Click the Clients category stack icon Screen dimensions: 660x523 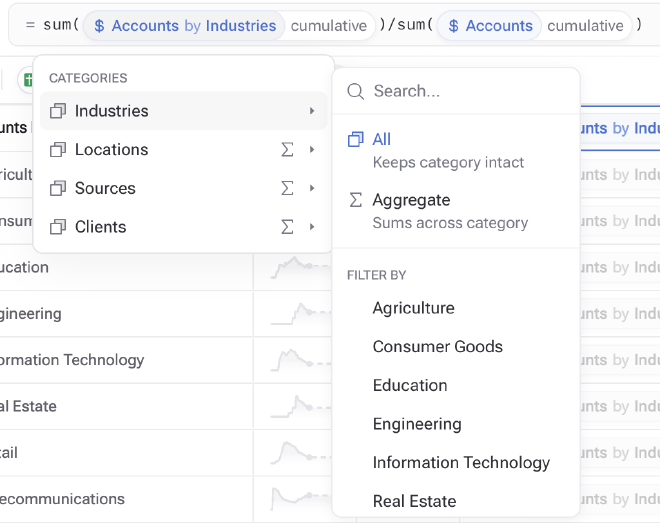58,227
